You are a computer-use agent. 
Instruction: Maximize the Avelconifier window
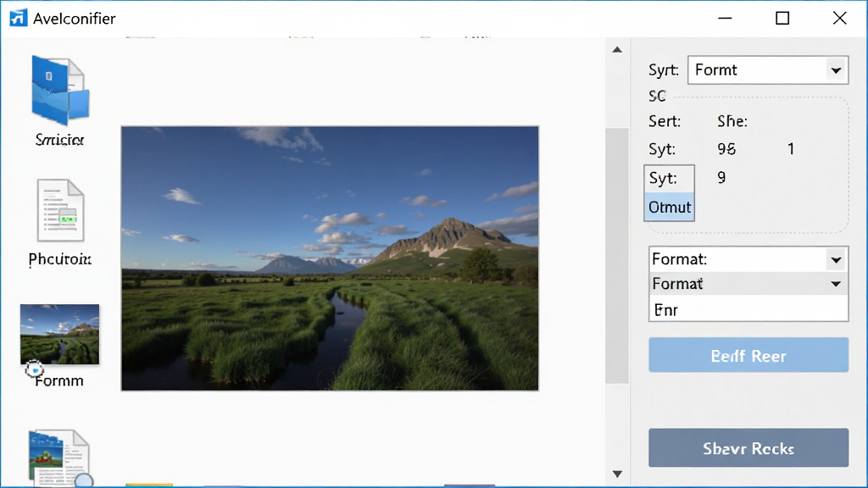coord(782,19)
